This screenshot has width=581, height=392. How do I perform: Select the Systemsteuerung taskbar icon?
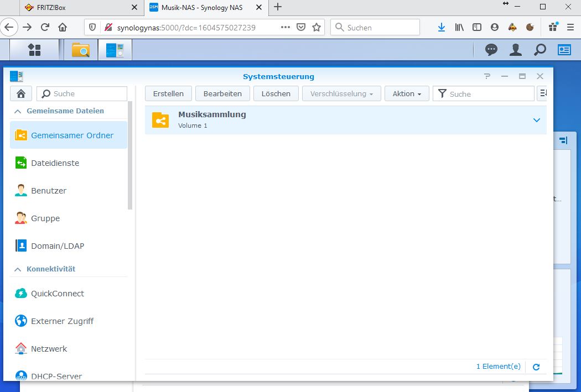115,50
